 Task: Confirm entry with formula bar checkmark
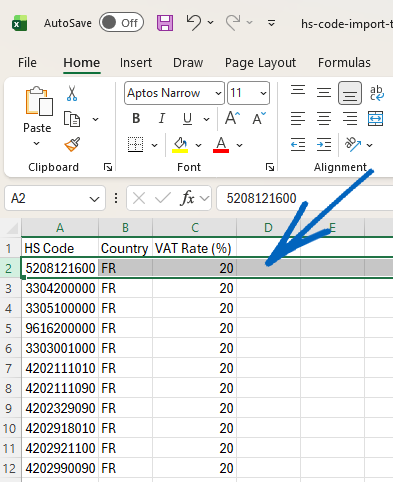162,199
